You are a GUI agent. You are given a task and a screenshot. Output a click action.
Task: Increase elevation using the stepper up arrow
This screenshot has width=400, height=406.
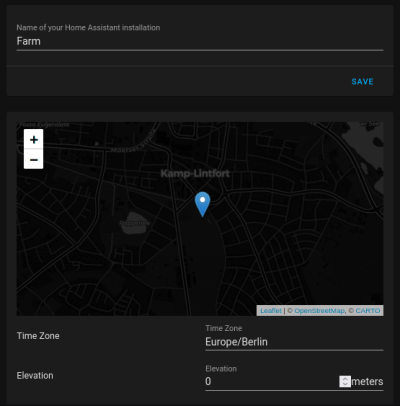(345, 379)
